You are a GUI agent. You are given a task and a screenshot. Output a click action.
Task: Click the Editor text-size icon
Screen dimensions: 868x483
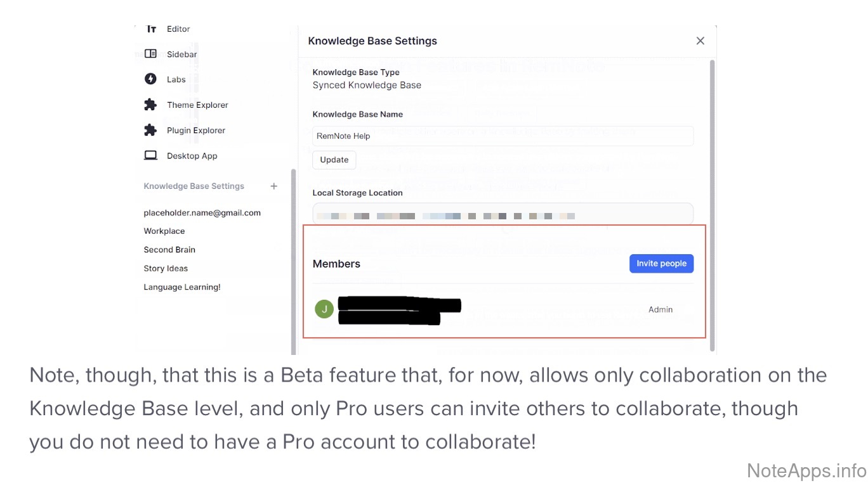[x=151, y=29]
